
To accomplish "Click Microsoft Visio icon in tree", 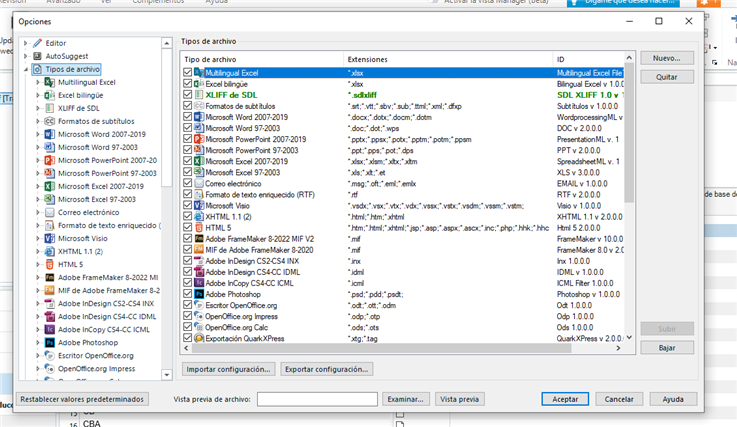I will (50, 238).
